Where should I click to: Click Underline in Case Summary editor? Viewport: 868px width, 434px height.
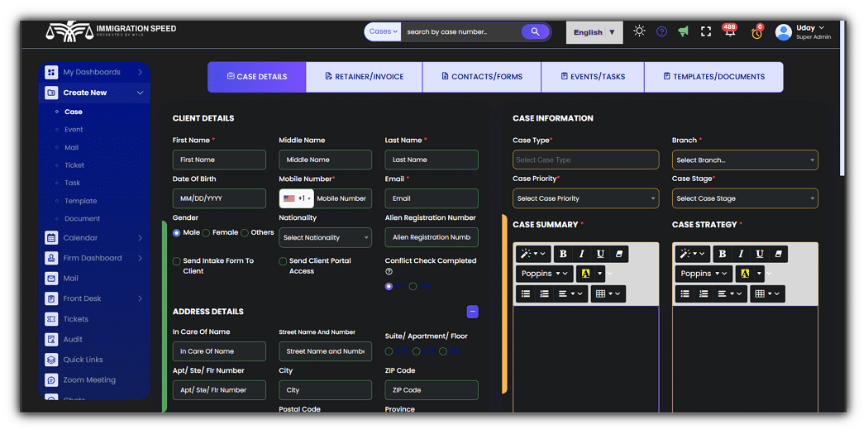600,254
